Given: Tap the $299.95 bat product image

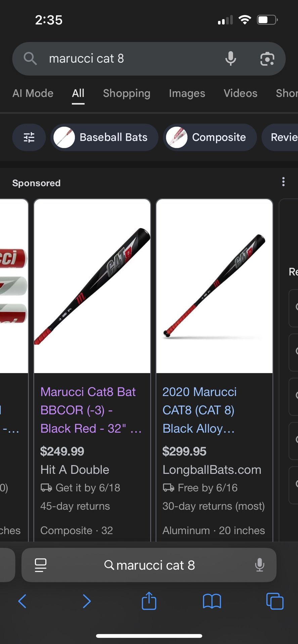Looking at the screenshot, I should coord(214,286).
